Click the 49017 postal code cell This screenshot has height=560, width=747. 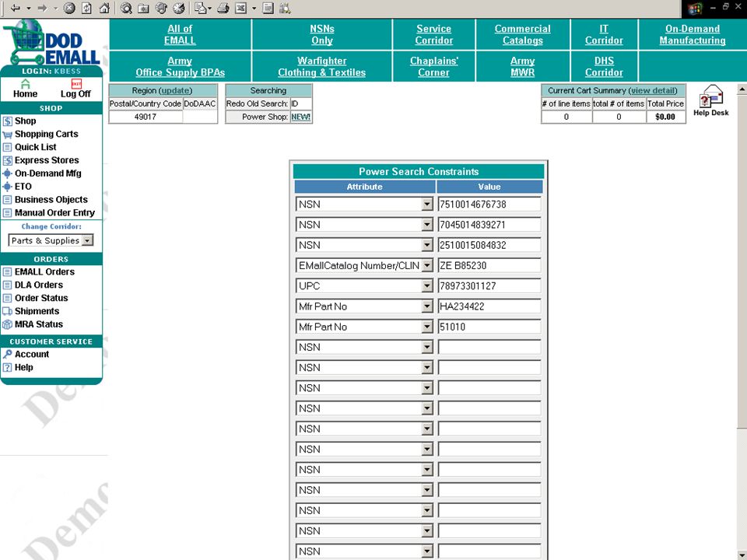point(146,117)
